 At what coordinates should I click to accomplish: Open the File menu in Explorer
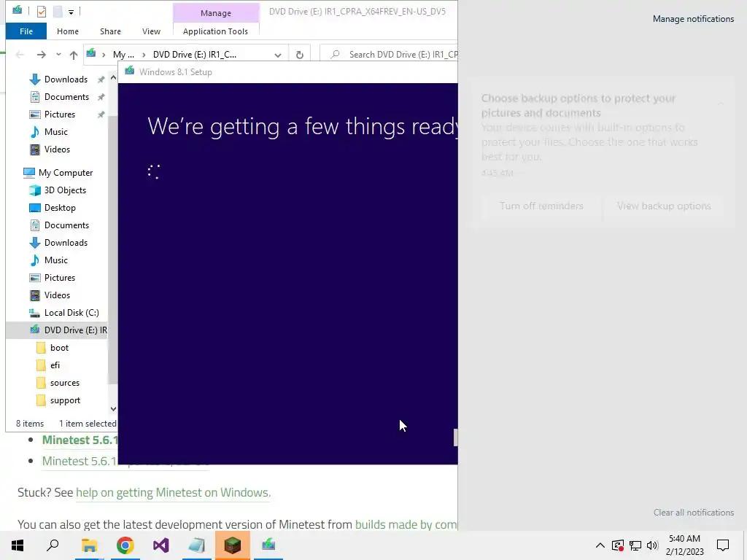coord(26,31)
